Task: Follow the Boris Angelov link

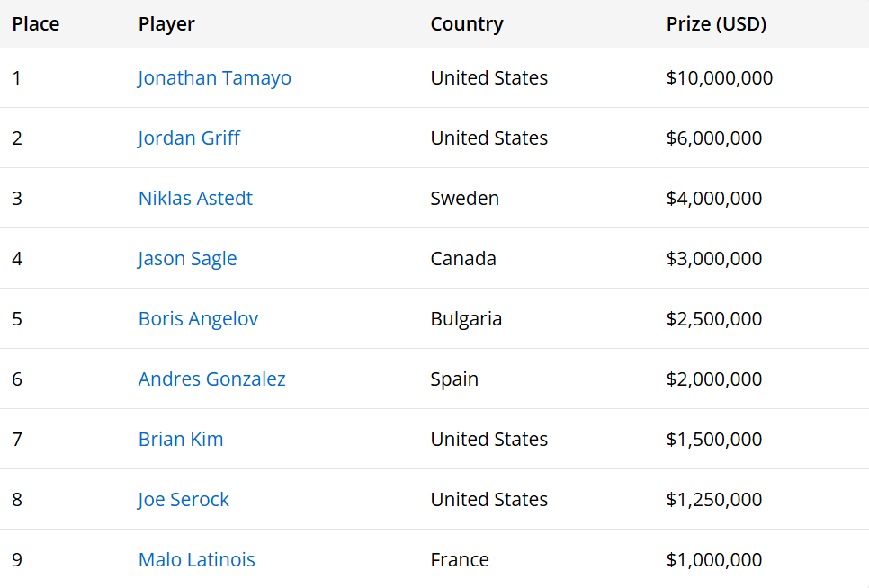Action: click(198, 319)
